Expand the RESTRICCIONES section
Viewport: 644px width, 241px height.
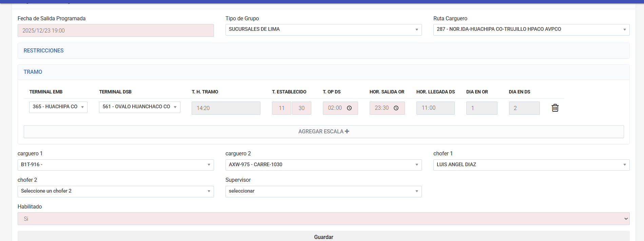tap(44, 51)
